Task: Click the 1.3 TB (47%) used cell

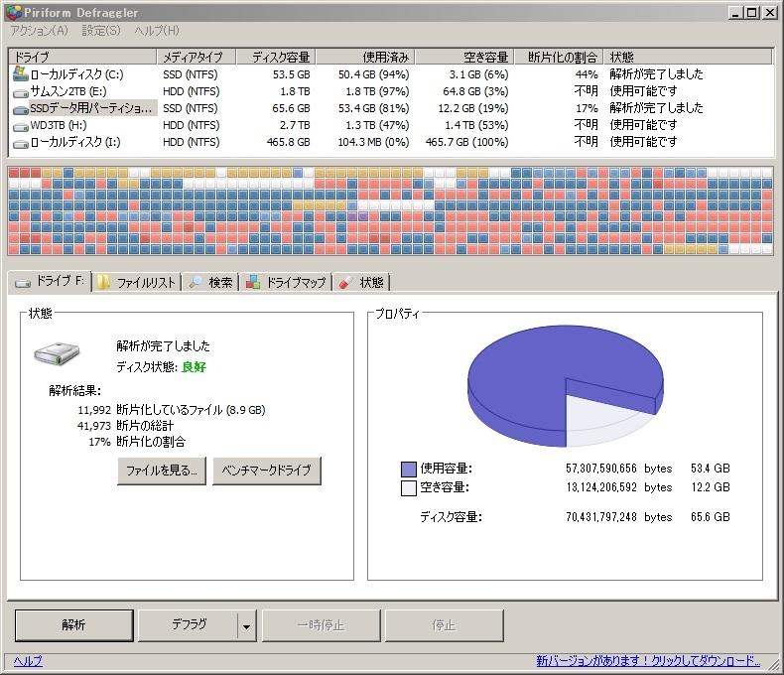Action: pos(377,125)
